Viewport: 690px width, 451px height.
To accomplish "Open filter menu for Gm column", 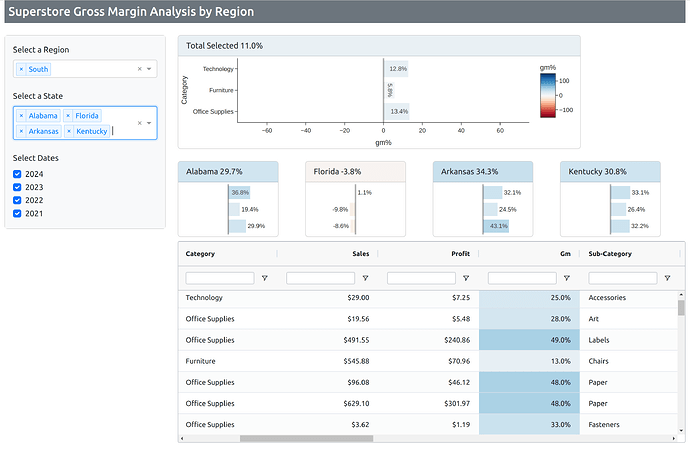I will click(567, 278).
